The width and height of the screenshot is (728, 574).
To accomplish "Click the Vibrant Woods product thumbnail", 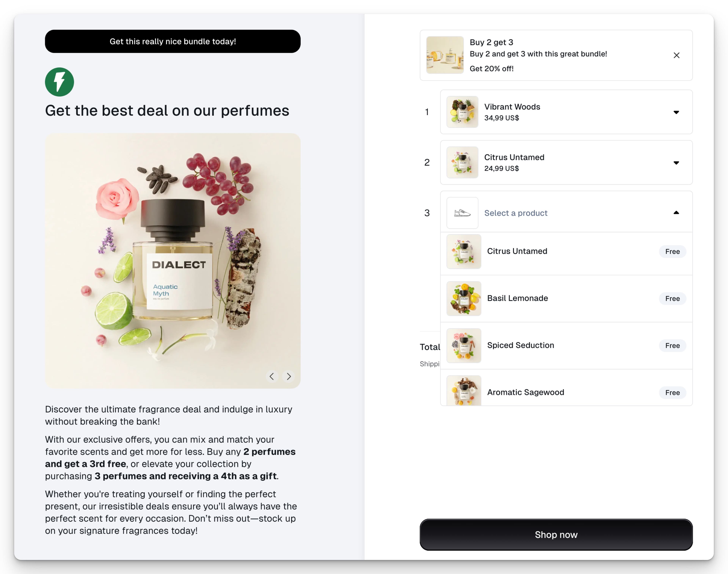I will (462, 112).
